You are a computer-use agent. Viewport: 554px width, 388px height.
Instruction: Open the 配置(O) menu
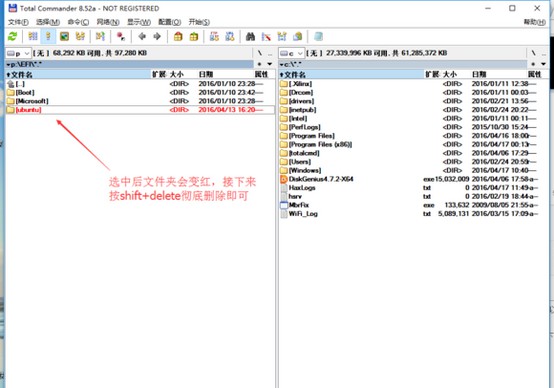170,22
